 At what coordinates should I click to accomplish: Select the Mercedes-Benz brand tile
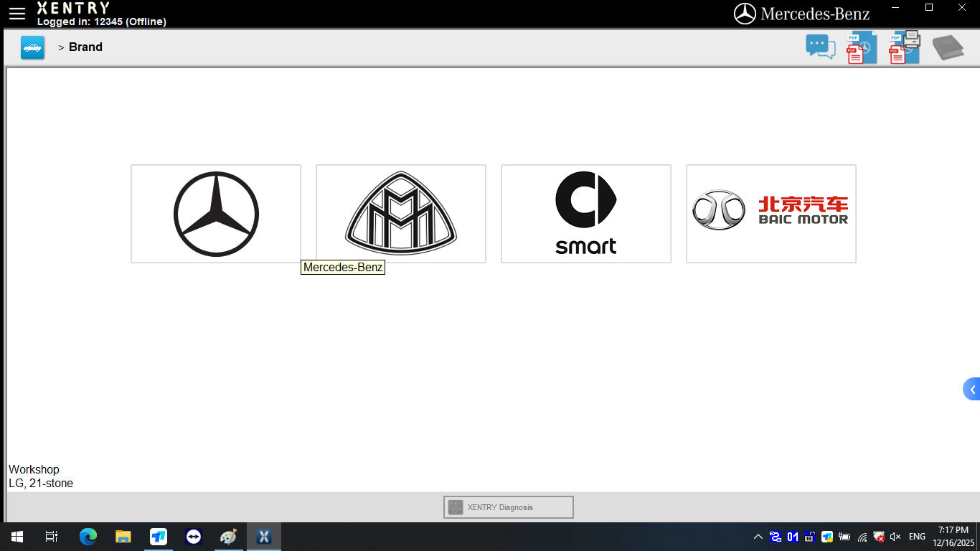(215, 213)
